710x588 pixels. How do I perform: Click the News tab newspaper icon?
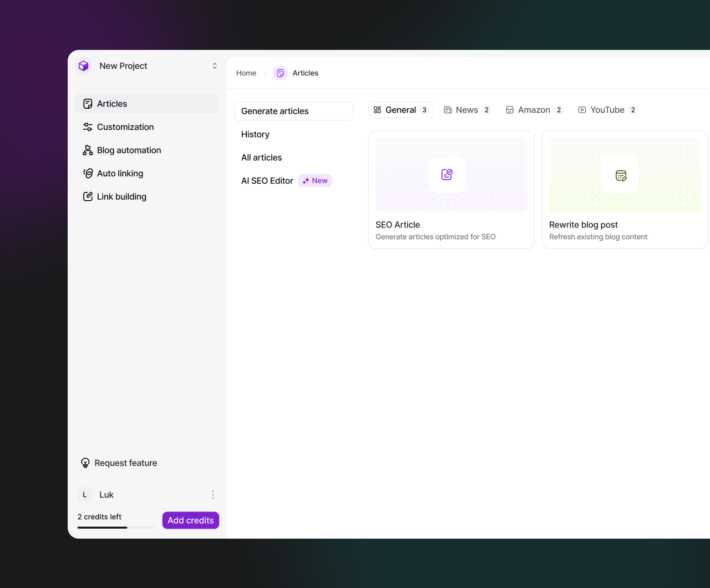(x=448, y=110)
